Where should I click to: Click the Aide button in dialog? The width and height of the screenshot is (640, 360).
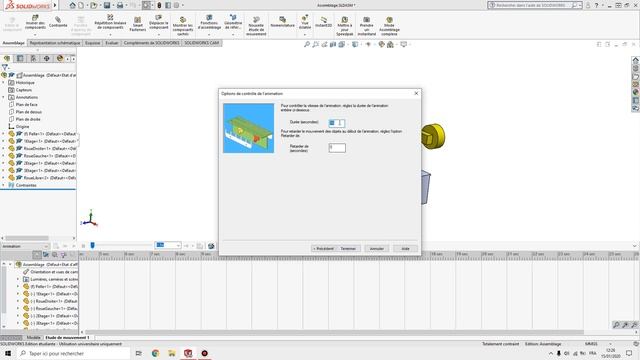point(405,248)
